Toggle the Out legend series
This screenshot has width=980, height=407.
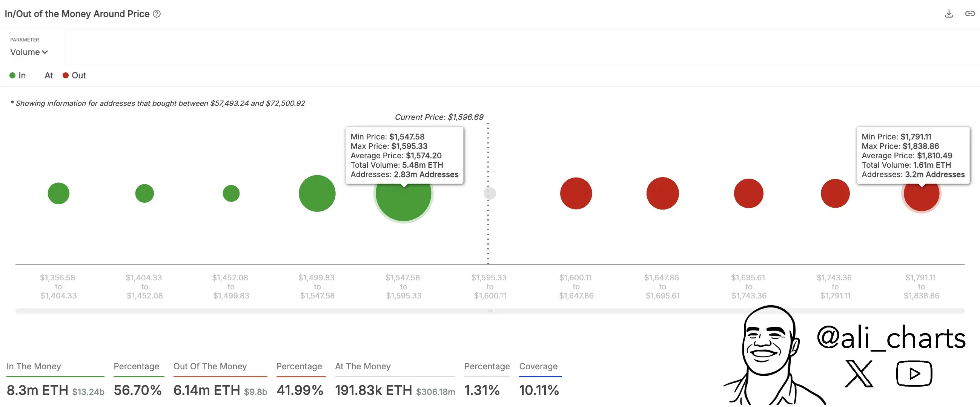[75, 75]
